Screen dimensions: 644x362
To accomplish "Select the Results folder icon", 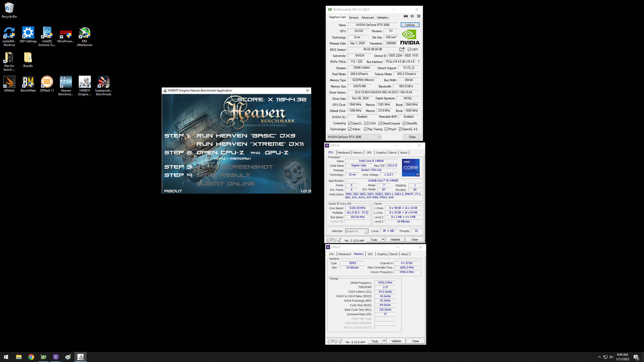I will [x=28, y=60].
